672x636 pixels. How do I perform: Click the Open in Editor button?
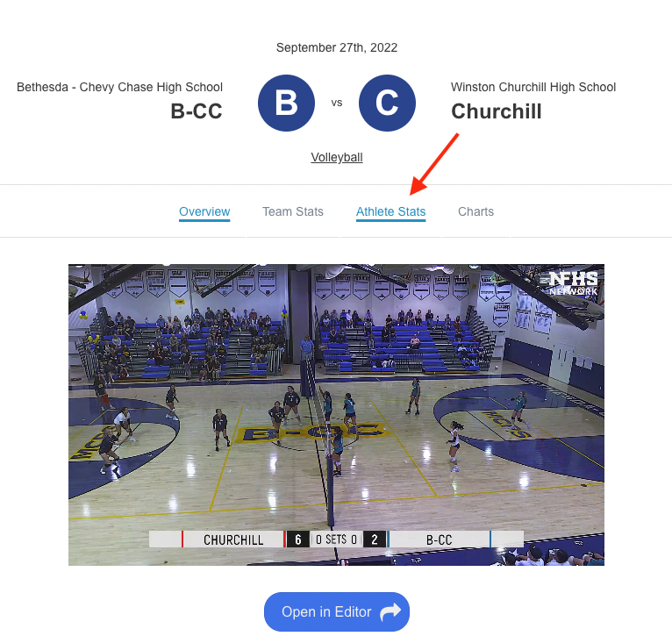point(337,611)
